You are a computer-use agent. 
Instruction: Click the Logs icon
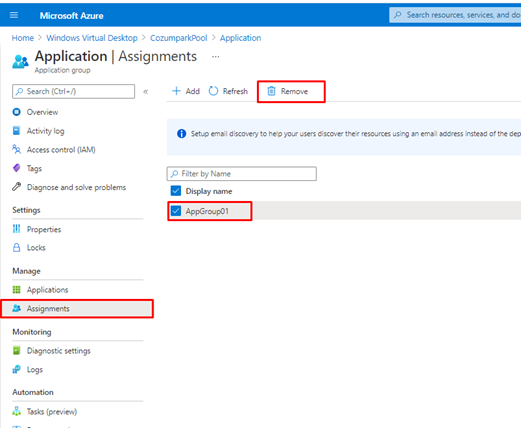coord(16,369)
